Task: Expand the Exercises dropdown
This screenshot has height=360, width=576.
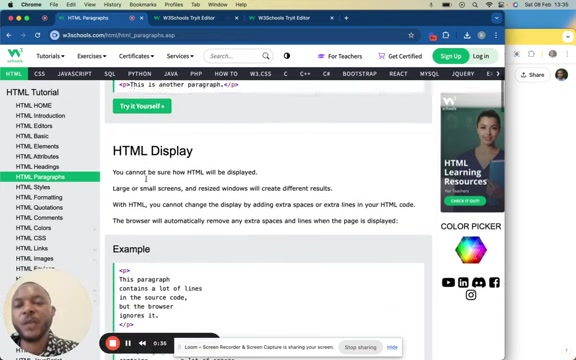Action: pyautogui.click(x=91, y=56)
